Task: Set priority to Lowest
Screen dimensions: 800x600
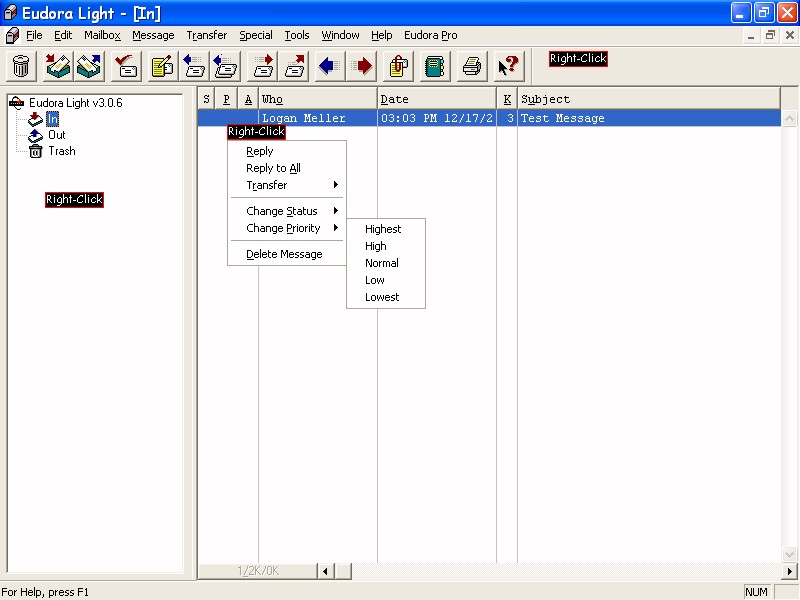Action: (386, 297)
